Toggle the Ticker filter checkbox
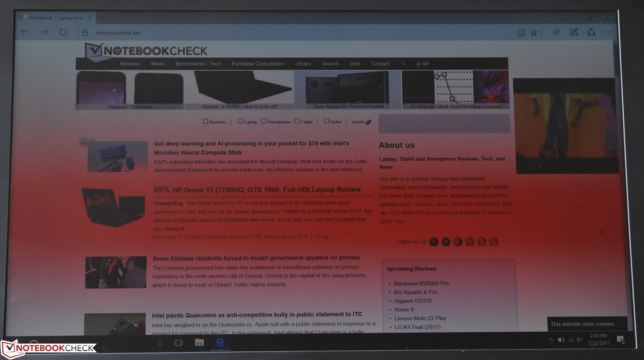 click(326, 121)
